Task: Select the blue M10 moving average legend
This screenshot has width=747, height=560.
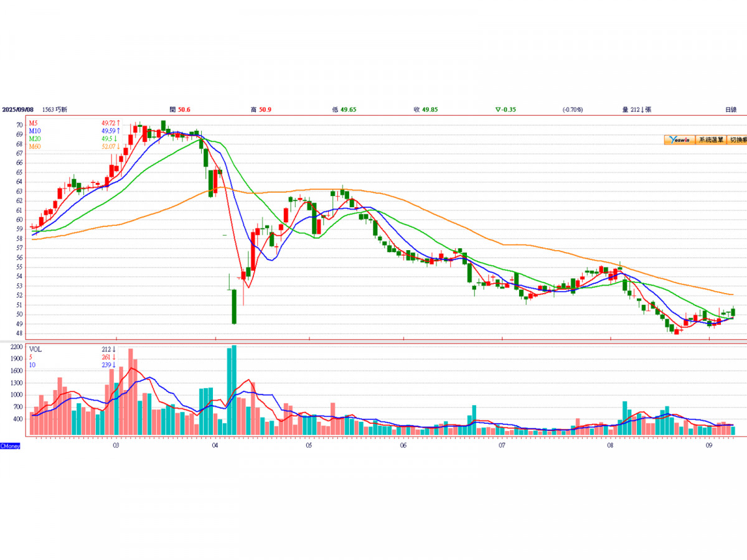Action: tap(35, 131)
